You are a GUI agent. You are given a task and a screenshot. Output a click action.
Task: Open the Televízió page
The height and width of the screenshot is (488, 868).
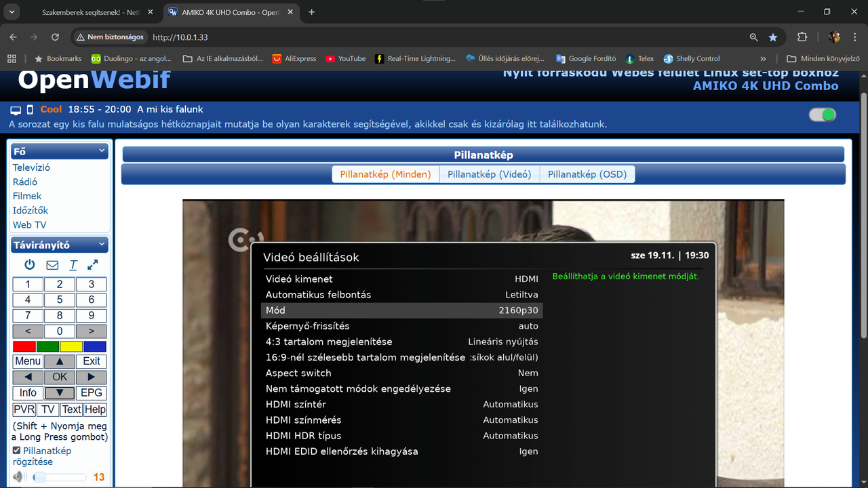coord(31,167)
